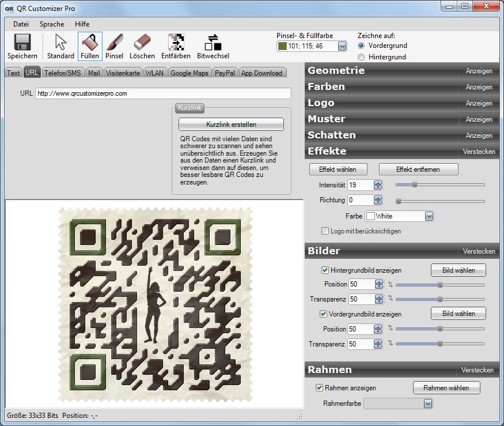
Task: Select the Pinsel brush tool
Action: pyautogui.click(x=115, y=46)
